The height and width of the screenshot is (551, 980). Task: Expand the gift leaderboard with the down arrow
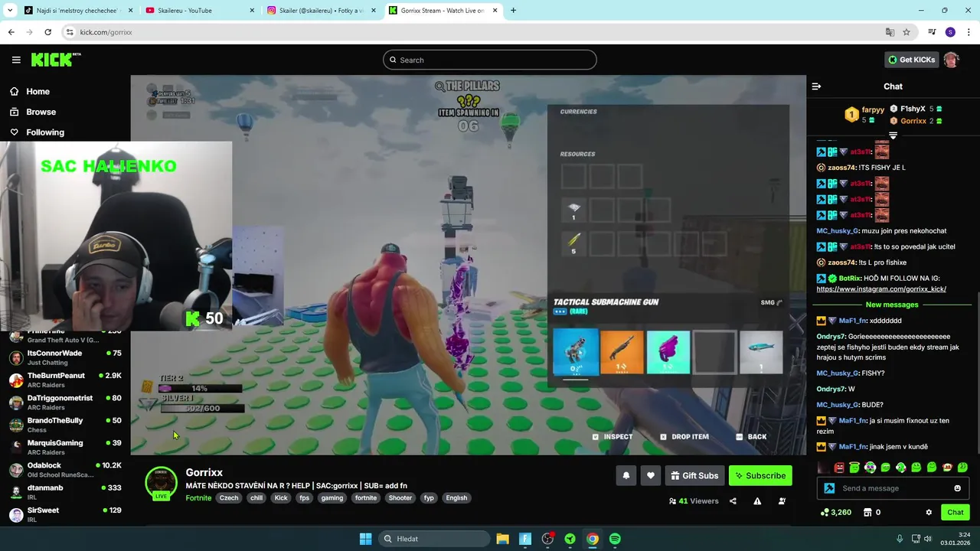pyautogui.click(x=893, y=135)
